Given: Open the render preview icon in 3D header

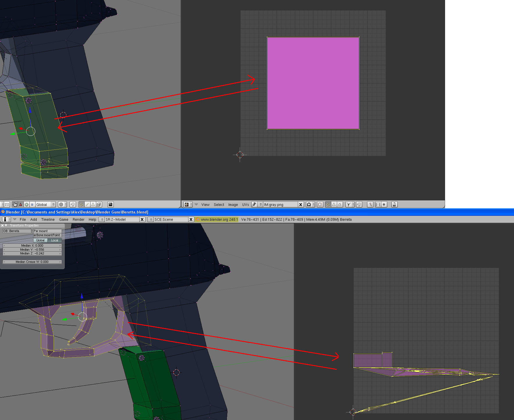Looking at the screenshot, I should 111,204.
